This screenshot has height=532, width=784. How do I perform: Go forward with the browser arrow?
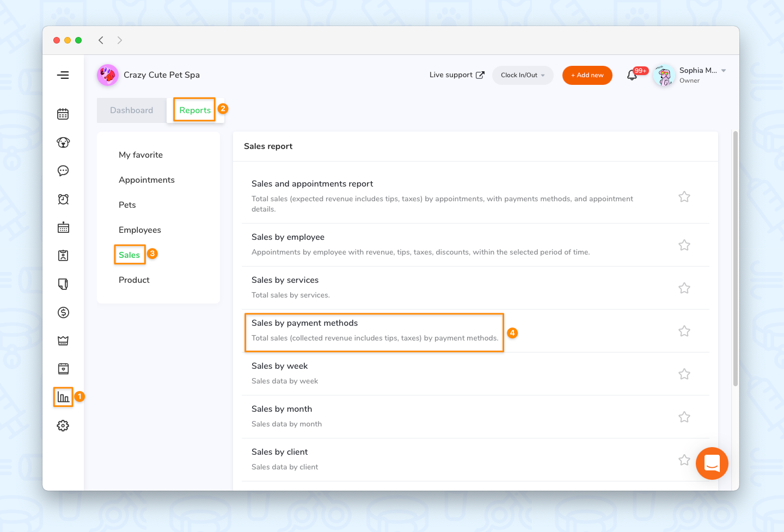coord(120,40)
